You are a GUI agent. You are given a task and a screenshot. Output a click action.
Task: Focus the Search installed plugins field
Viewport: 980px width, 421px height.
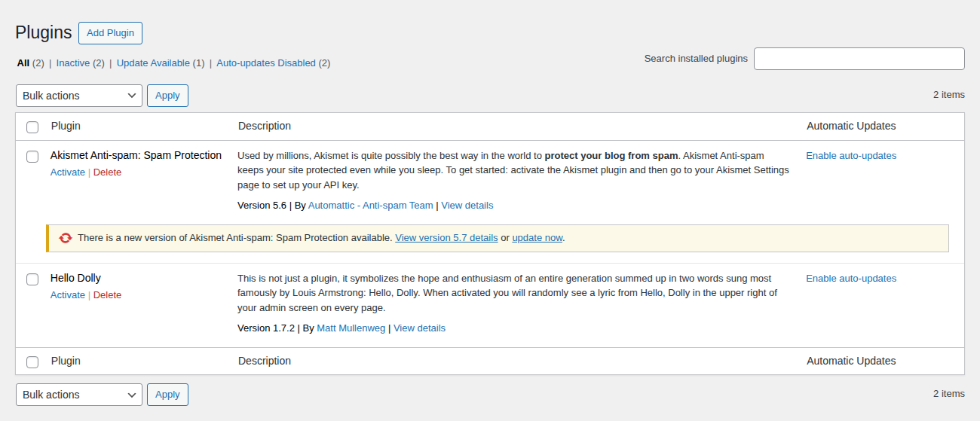pos(859,59)
